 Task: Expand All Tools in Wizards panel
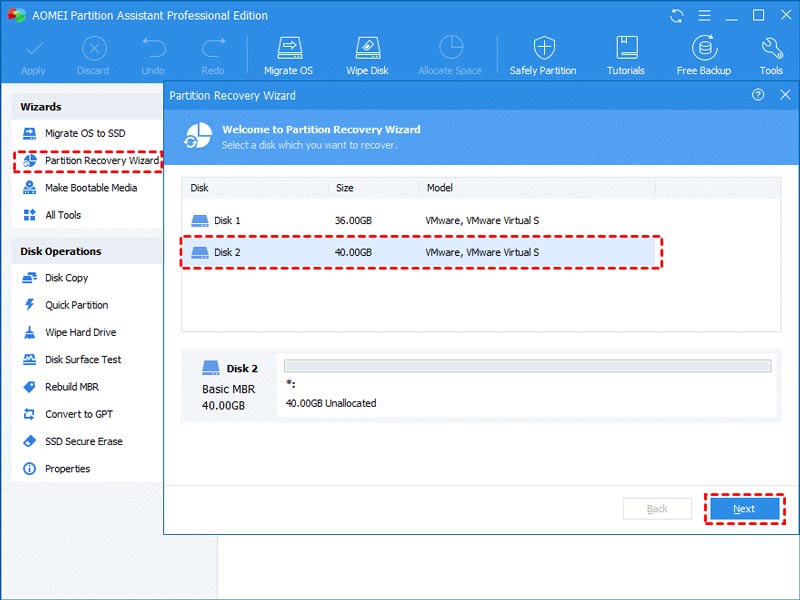(62, 215)
